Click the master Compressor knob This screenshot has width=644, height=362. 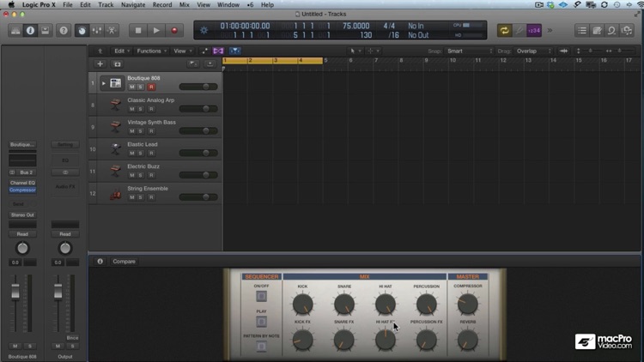tap(467, 305)
